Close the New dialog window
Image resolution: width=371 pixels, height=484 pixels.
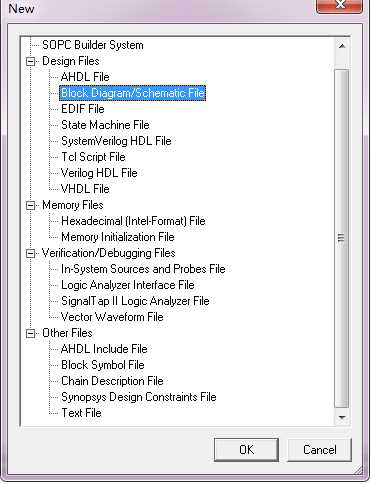point(340,5)
